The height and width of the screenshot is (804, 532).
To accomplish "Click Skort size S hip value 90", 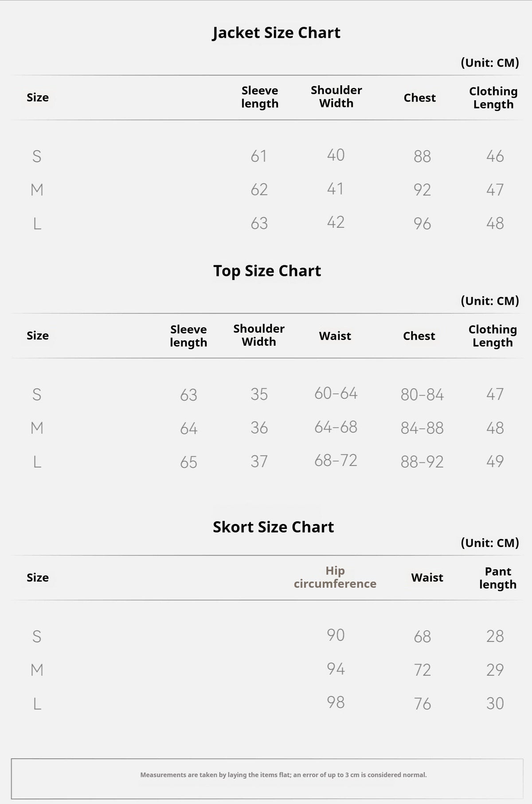I will pos(336,635).
